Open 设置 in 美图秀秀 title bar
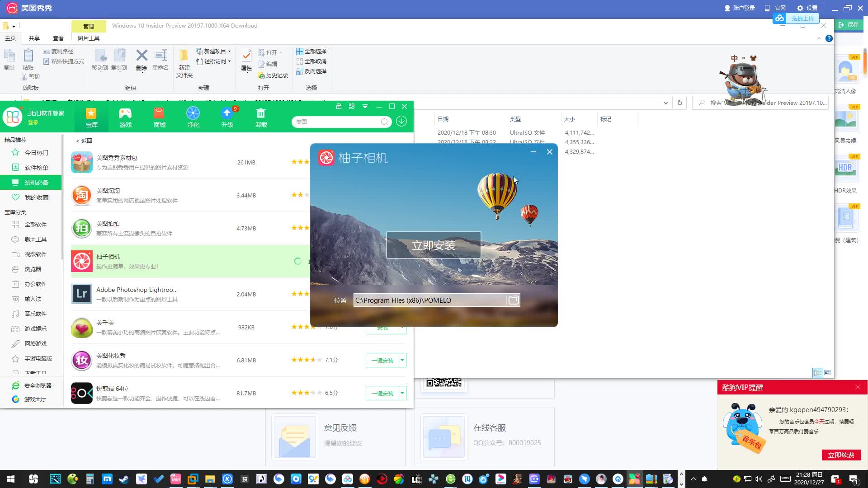 (x=807, y=8)
